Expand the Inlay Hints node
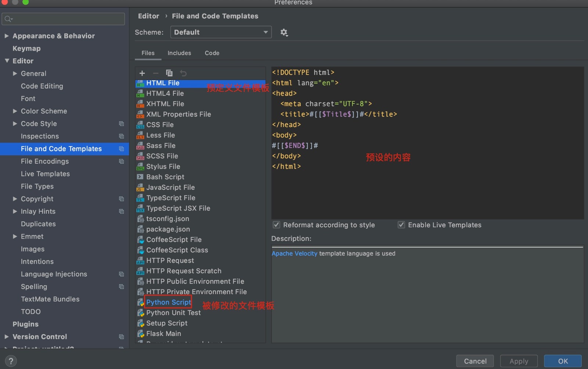This screenshot has width=588, height=369. pos(15,211)
